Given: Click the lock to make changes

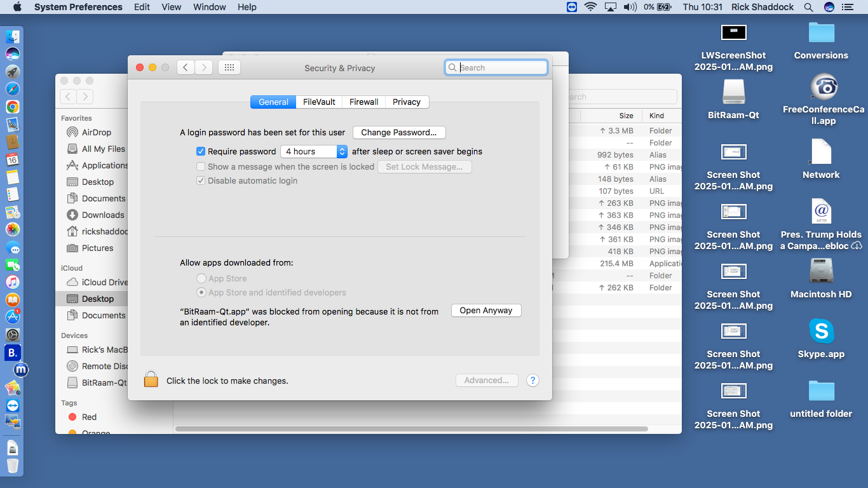Looking at the screenshot, I should click(151, 379).
